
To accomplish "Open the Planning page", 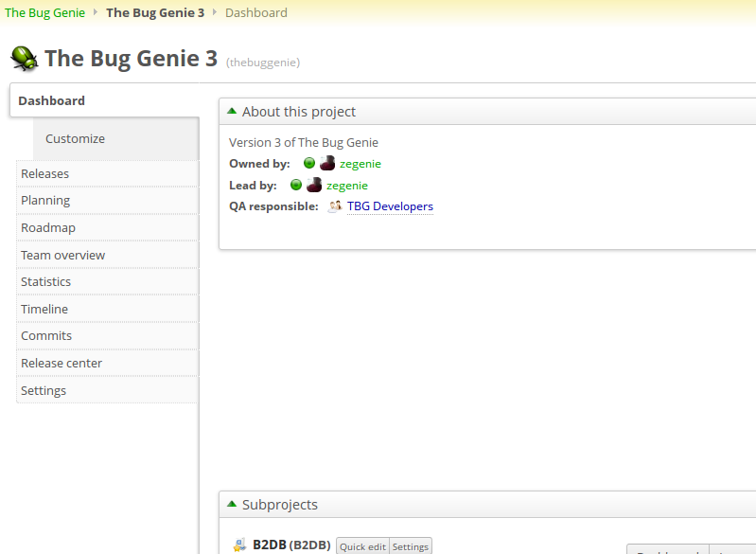I will click(108, 200).
